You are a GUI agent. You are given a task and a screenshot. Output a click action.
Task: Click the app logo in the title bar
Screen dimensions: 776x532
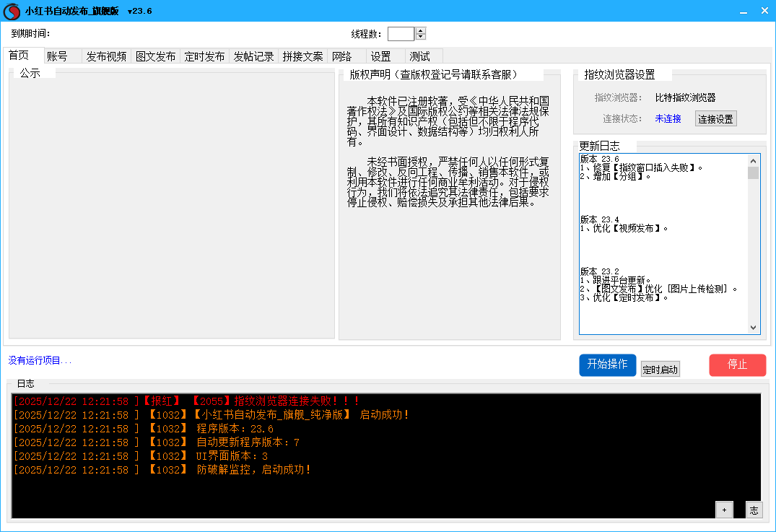click(12, 12)
